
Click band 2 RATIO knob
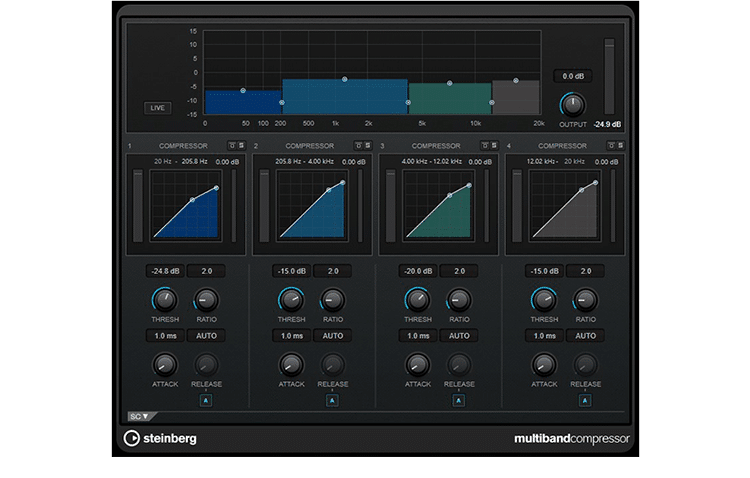point(332,300)
